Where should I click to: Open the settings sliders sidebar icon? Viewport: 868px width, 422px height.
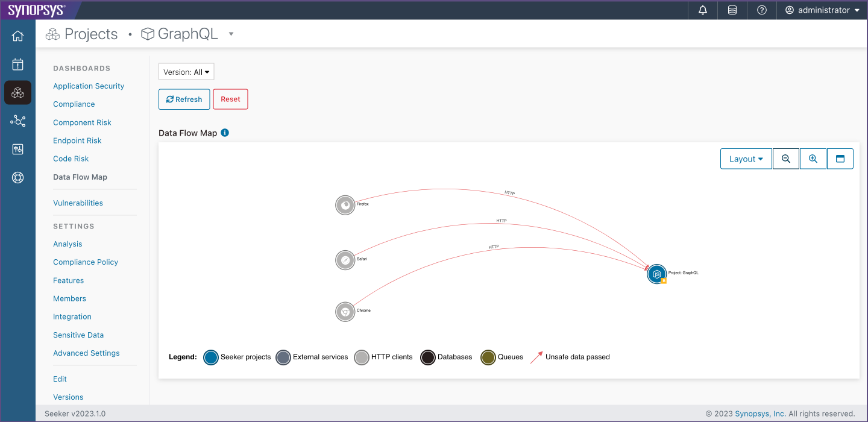17,150
